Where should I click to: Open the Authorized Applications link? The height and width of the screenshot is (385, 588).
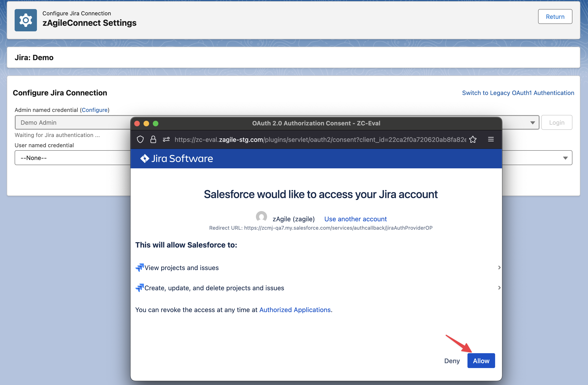tap(295, 310)
